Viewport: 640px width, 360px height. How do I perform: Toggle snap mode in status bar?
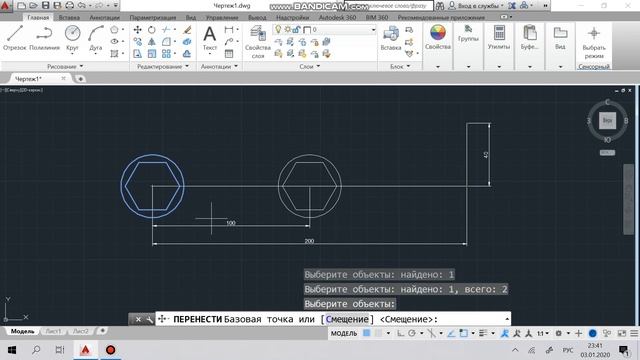click(378, 333)
